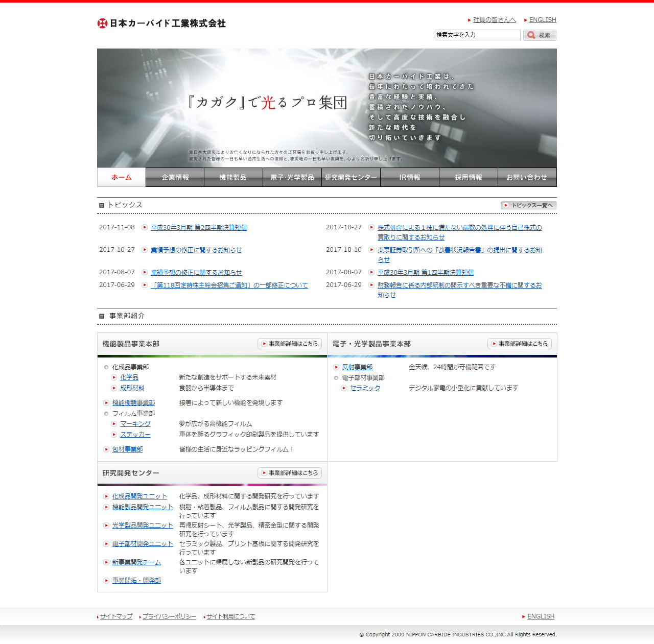Open the 機能樹脂事業部 link
654x644 pixels.
coord(133,403)
